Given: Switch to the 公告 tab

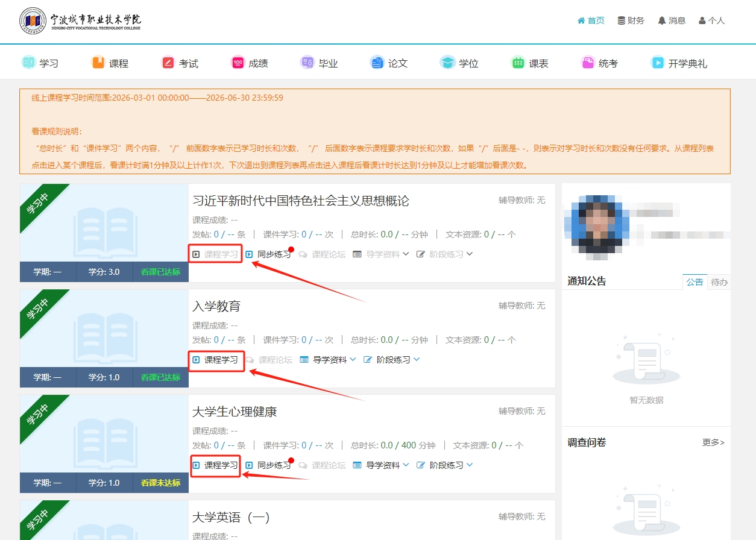Looking at the screenshot, I should [x=695, y=282].
